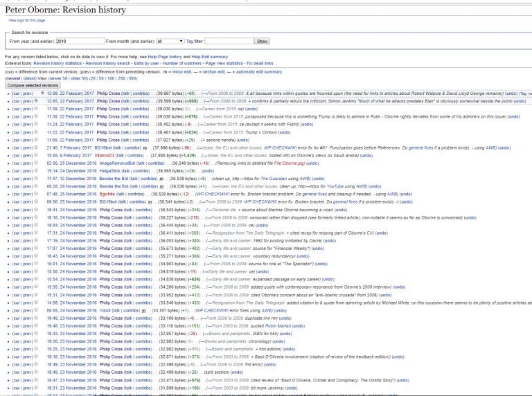532x396 pixels.
Task: Open 'View logs for this page' link
Action: [x=26, y=20]
